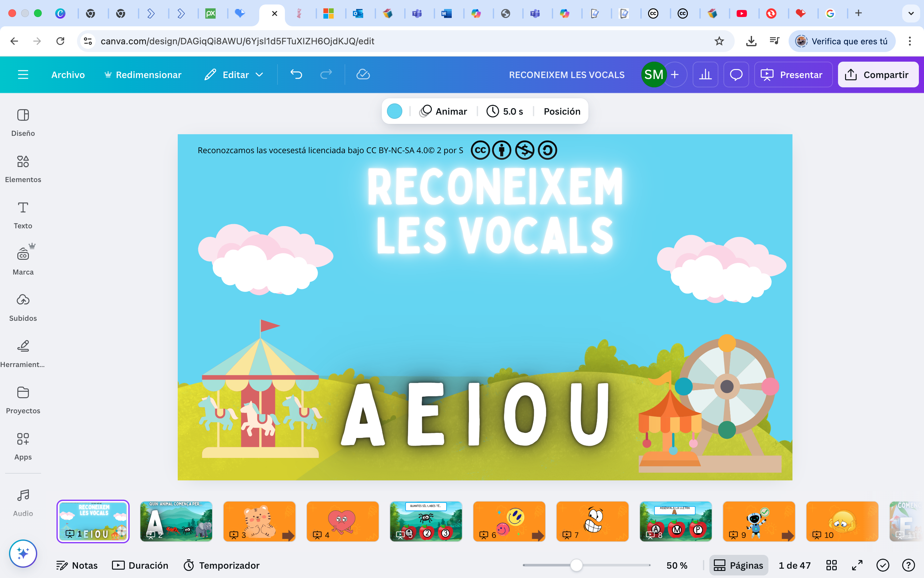Open the Marca brand panel
The width and height of the screenshot is (924, 578).
point(23,261)
